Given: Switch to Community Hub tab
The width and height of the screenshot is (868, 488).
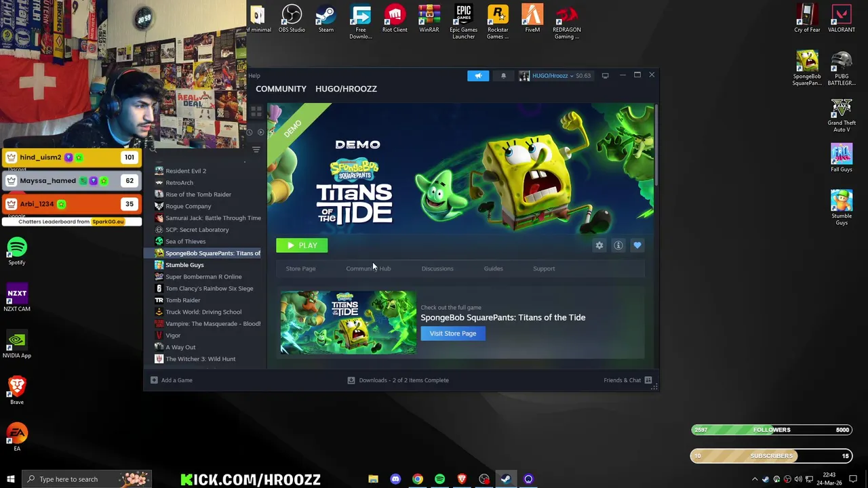Looking at the screenshot, I should click(x=368, y=268).
